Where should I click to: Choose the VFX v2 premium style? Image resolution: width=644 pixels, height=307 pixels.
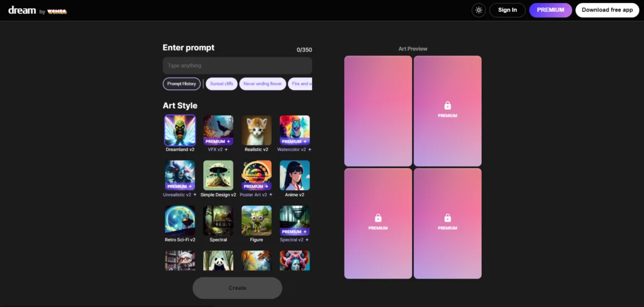click(218, 130)
